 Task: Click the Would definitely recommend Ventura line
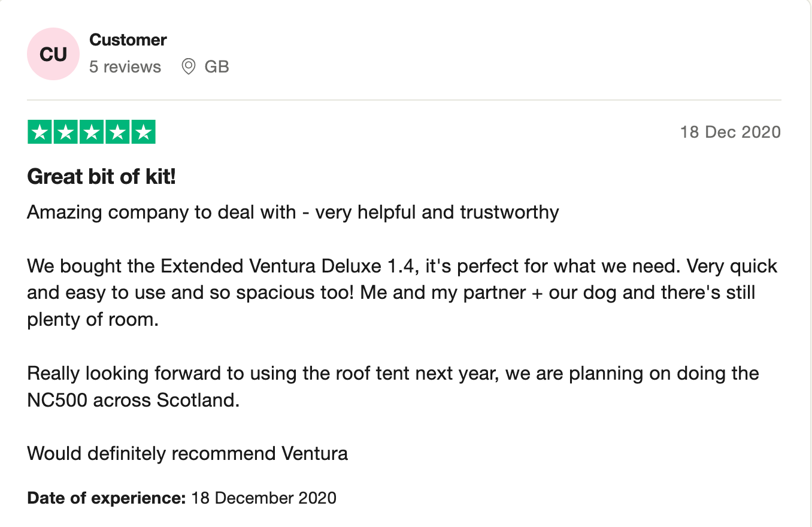coord(187,453)
